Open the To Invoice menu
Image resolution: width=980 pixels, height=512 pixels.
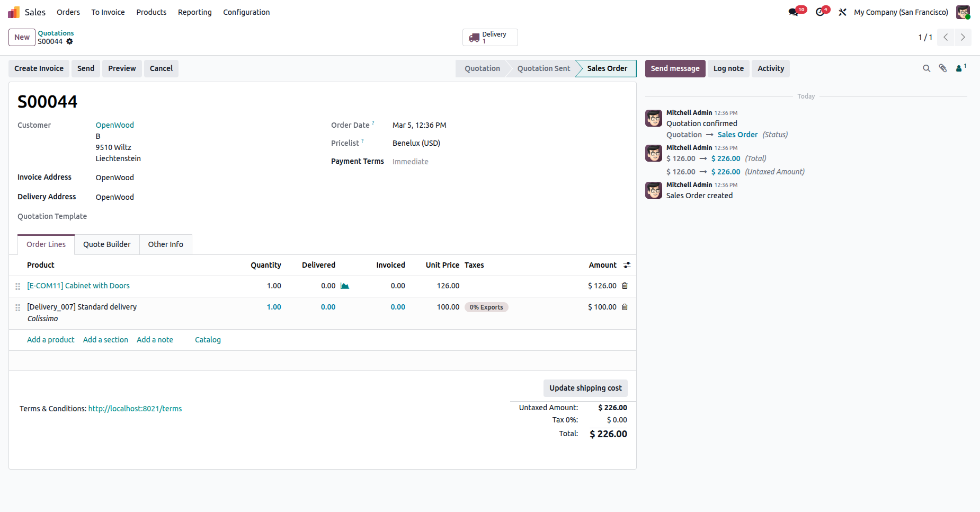[108, 12]
